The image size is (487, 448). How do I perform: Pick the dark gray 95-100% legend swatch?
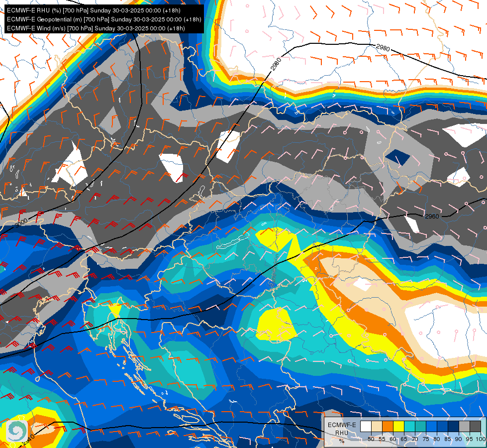[x=475, y=426]
